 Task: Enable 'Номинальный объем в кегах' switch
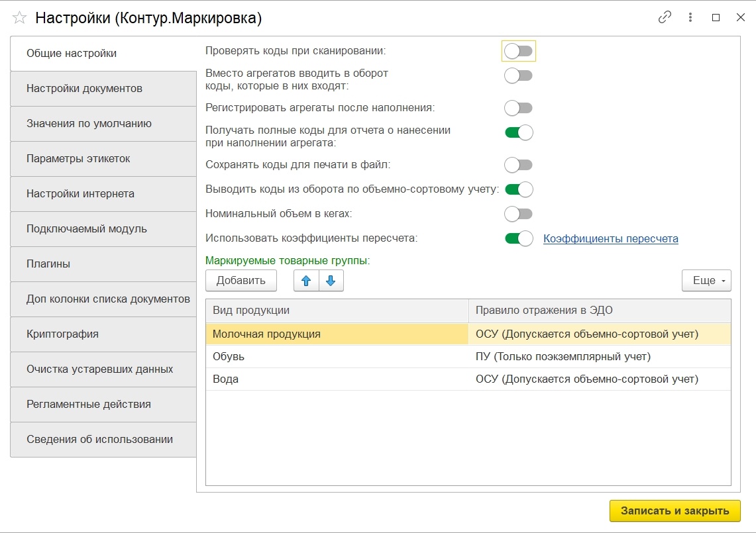click(x=519, y=213)
